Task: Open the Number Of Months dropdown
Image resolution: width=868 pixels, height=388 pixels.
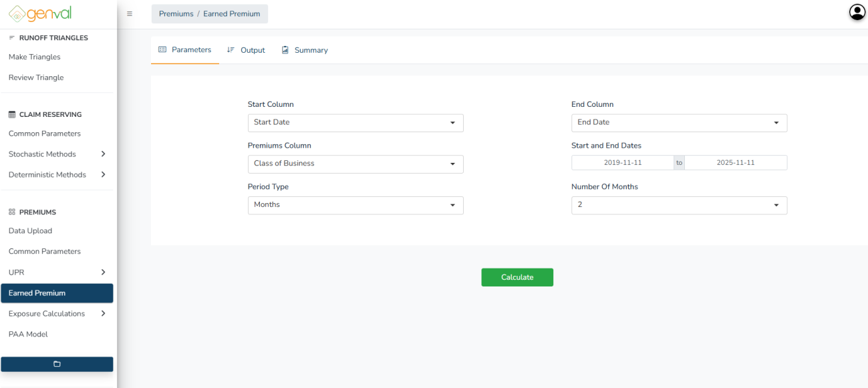Action: click(679, 205)
